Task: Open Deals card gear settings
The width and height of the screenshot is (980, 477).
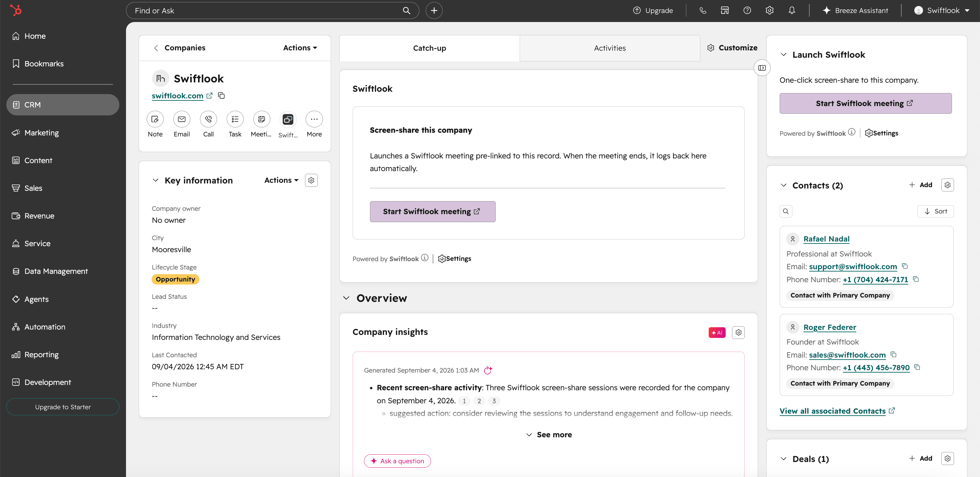Action: [948, 458]
